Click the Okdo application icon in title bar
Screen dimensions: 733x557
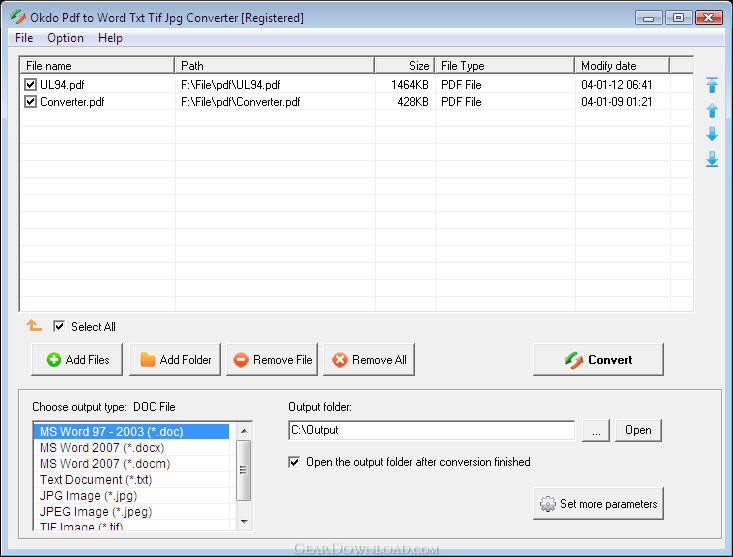pyautogui.click(x=18, y=17)
